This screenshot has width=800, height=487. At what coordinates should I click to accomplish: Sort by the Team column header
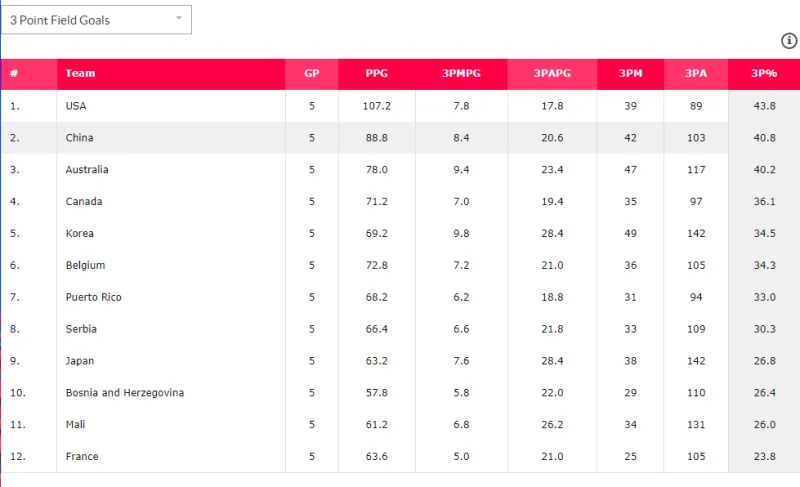tap(81, 74)
